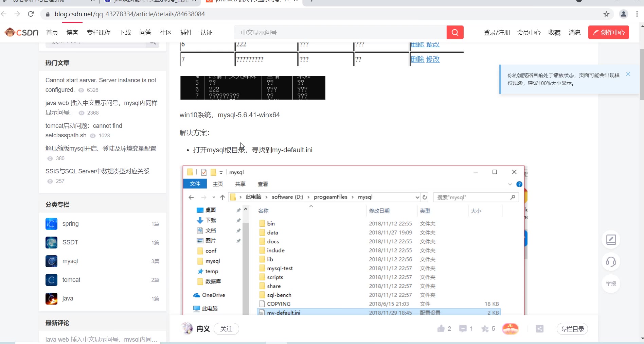
Task: Dismiss the zoom warning notification
Action: (x=628, y=74)
